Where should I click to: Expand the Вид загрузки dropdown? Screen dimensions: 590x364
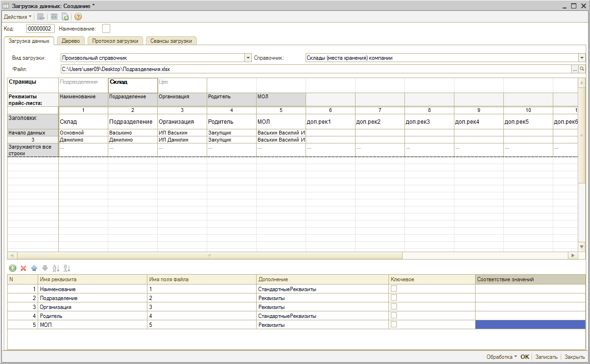248,58
